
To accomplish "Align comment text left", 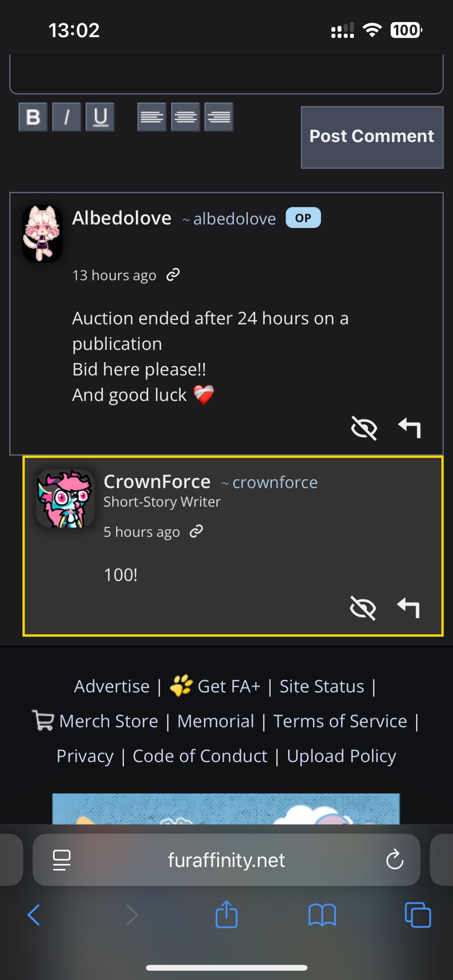I will 152,117.
